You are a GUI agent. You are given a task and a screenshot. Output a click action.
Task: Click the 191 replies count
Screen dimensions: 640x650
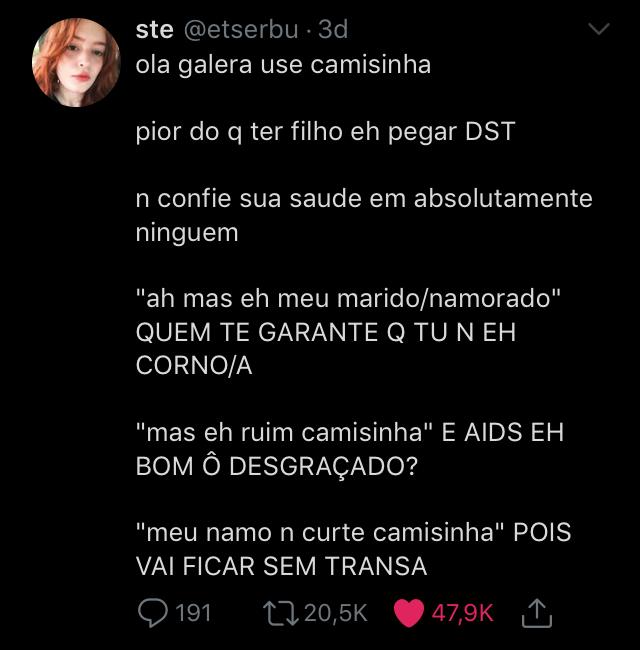click(194, 613)
